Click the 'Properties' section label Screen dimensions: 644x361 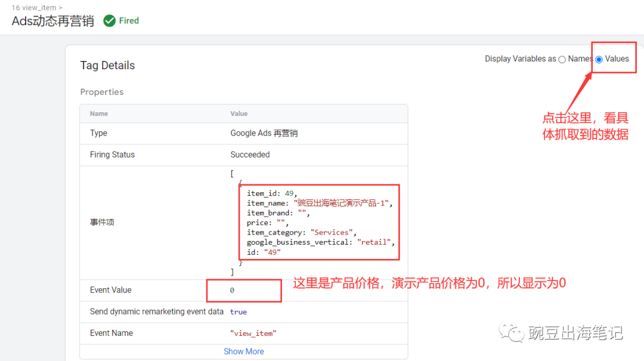(102, 92)
